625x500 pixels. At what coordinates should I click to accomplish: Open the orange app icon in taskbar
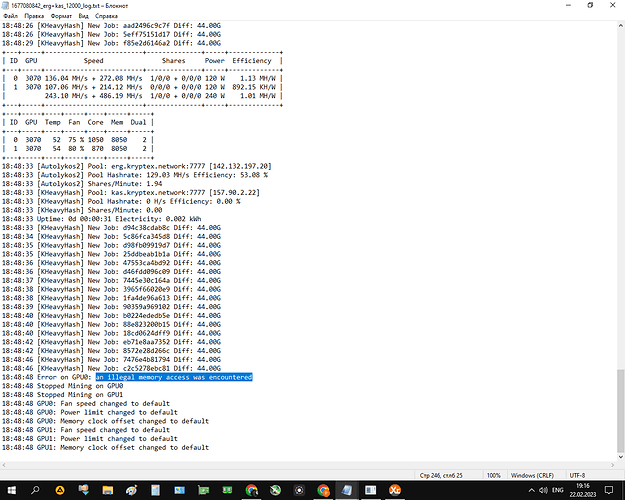coord(394,487)
